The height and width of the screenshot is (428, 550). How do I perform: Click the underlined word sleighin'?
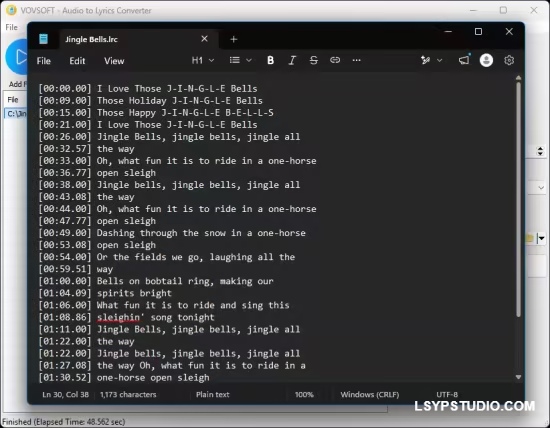click(x=120, y=317)
